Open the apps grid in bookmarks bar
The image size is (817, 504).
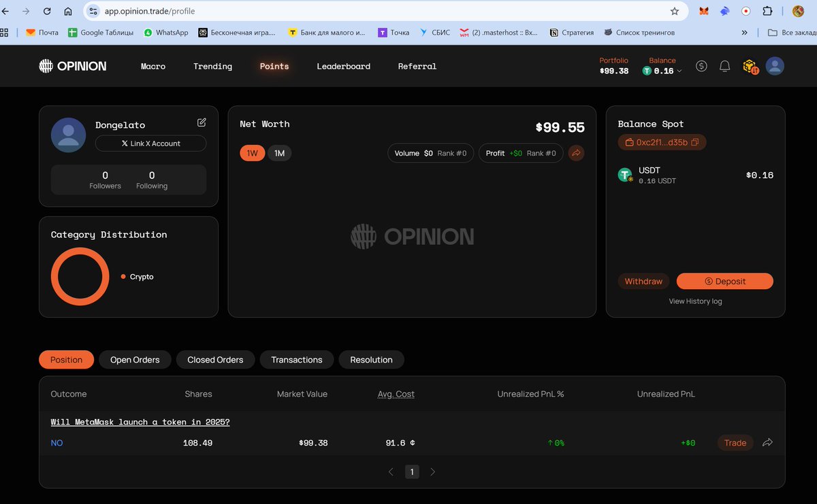[4, 32]
